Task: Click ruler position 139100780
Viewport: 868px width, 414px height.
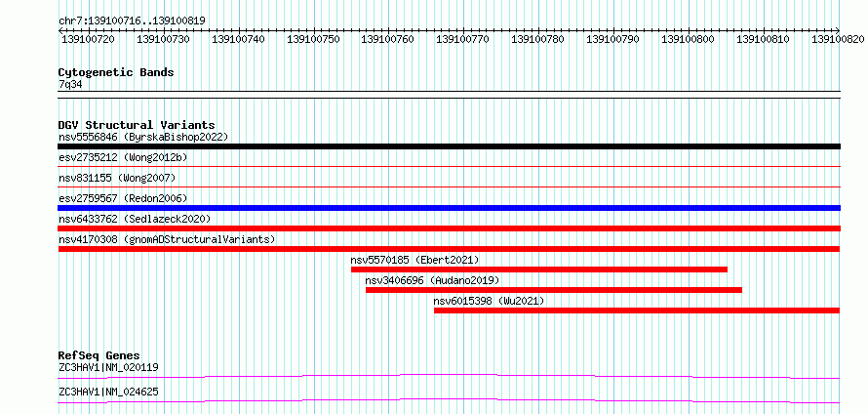Action: 538,39
